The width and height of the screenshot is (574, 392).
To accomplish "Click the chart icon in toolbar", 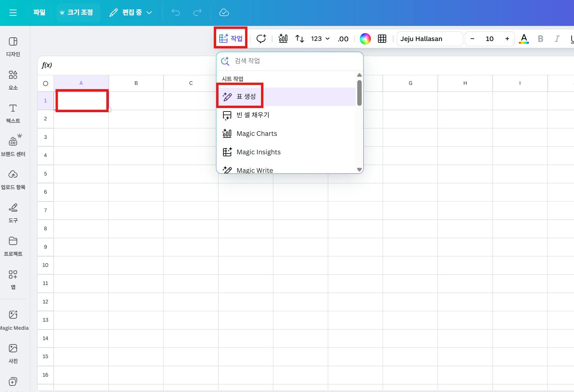I will 283,39.
